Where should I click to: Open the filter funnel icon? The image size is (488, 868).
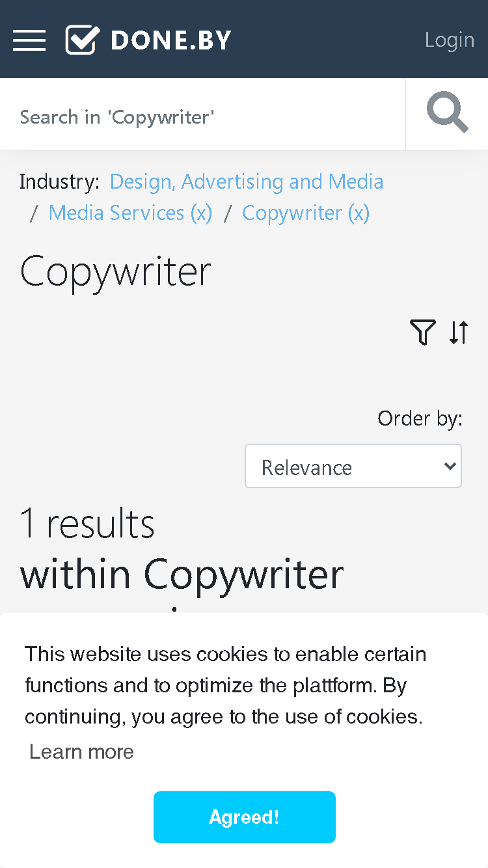(423, 332)
